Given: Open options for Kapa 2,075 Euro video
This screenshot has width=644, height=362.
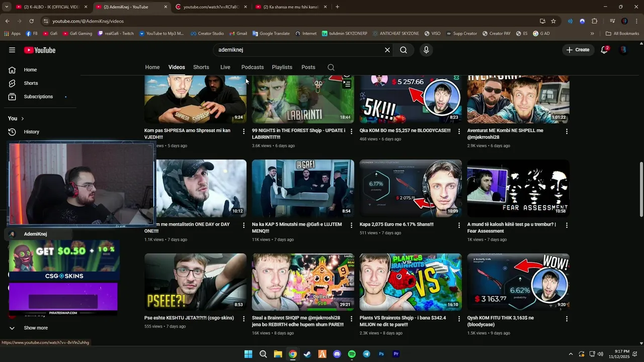Looking at the screenshot, I should [459, 225].
